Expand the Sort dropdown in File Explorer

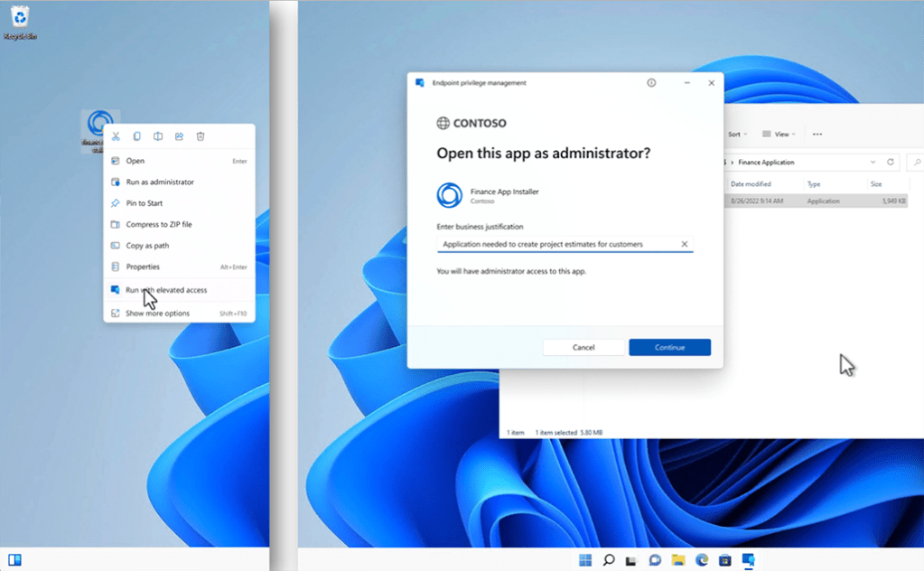coord(738,134)
